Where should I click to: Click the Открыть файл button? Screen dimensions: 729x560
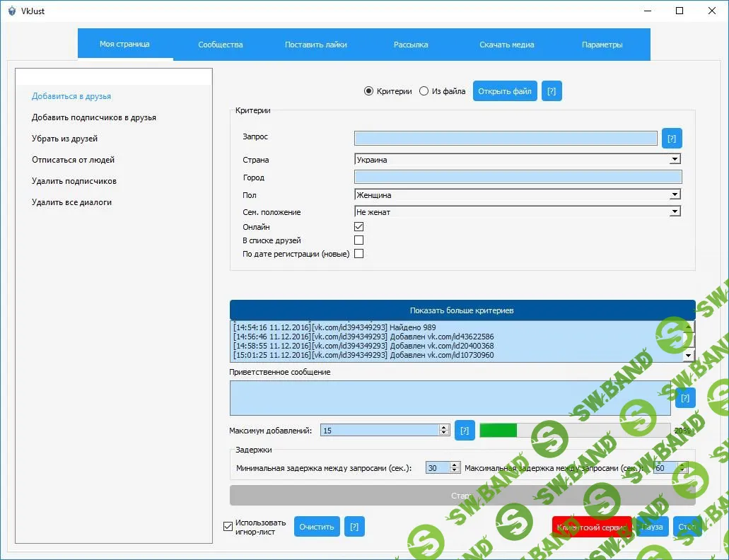click(504, 91)
